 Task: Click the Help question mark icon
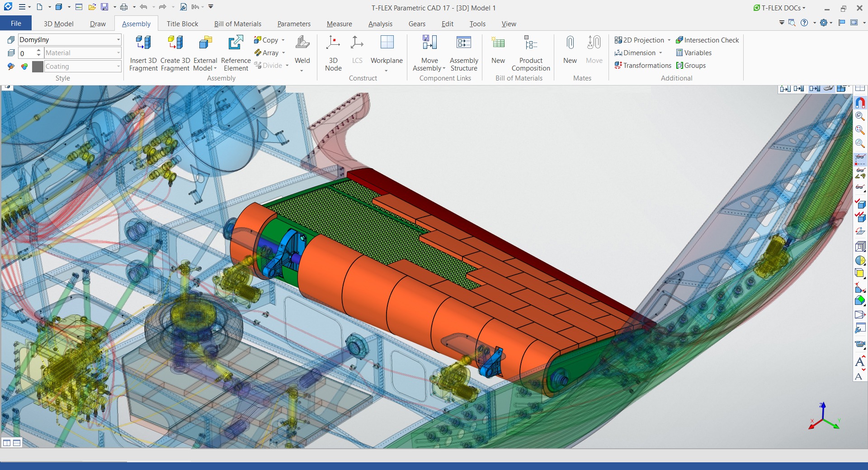point(804,23)
